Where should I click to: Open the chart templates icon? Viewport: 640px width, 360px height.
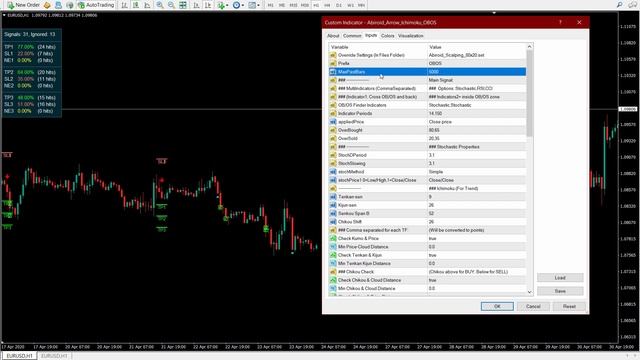coord(252,5)
